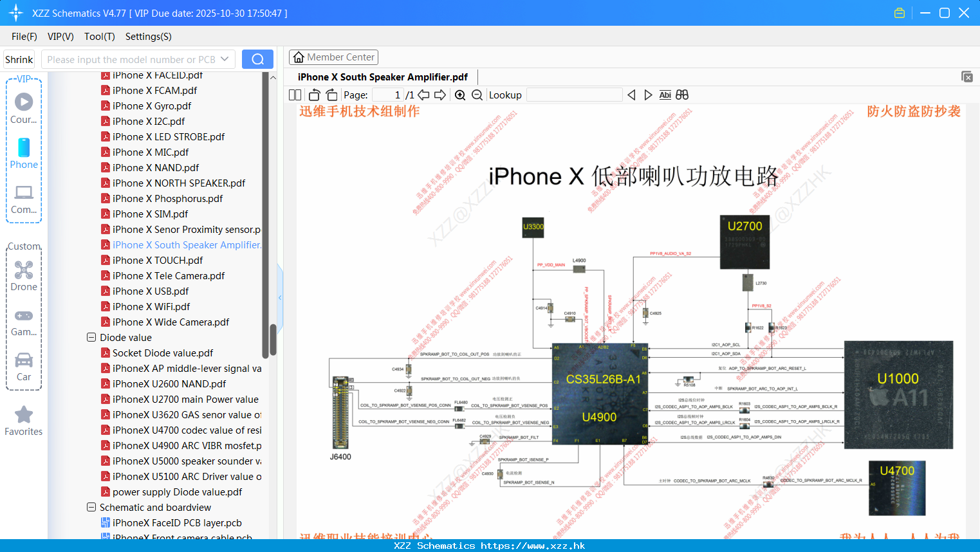
Task: Select the Game console category icon
Action: [x=24, y=322]
